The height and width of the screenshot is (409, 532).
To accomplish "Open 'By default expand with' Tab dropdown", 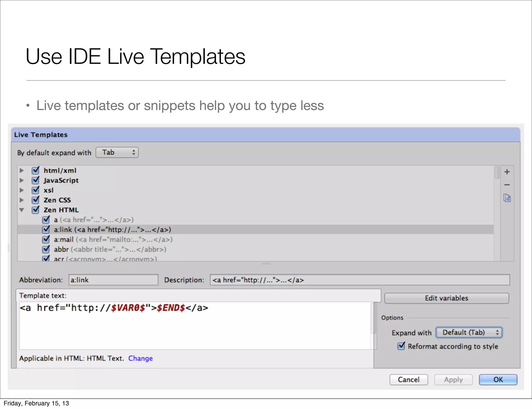I will click(x=117, y=152).
